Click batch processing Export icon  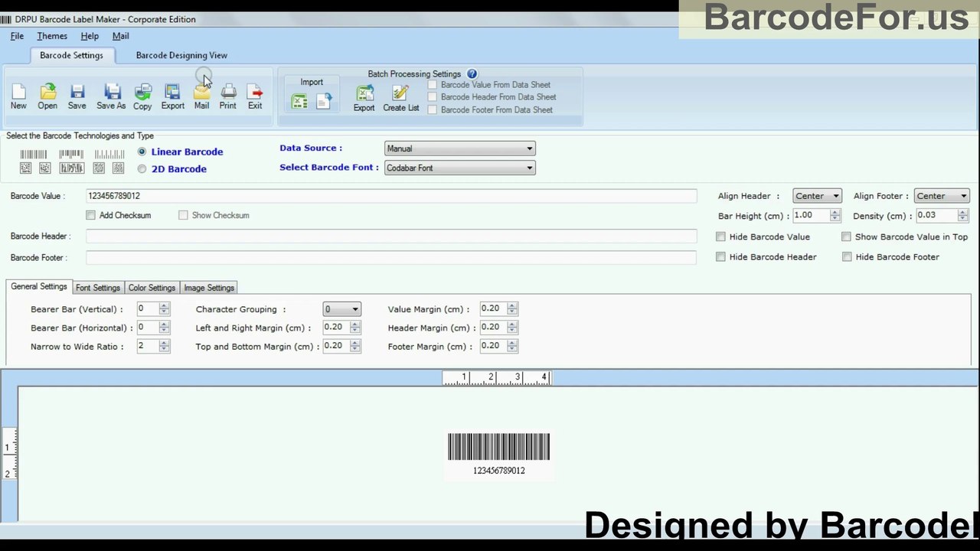(x=364, y=98)
